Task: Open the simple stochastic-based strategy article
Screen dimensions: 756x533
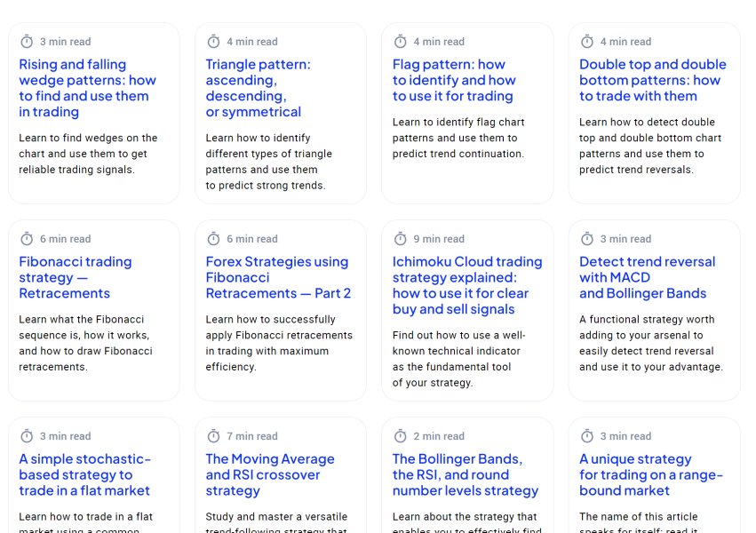Action: [84, 474]
